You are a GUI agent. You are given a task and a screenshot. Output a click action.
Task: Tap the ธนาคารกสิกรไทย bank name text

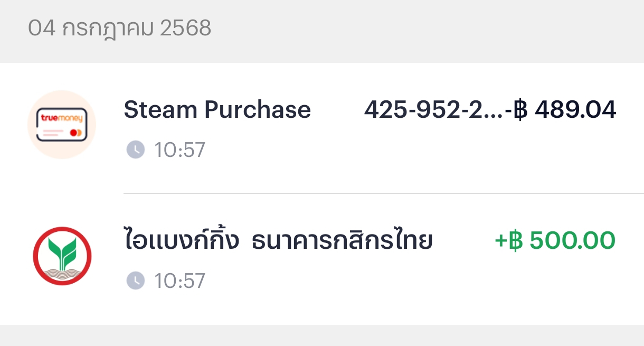[342, 241]
